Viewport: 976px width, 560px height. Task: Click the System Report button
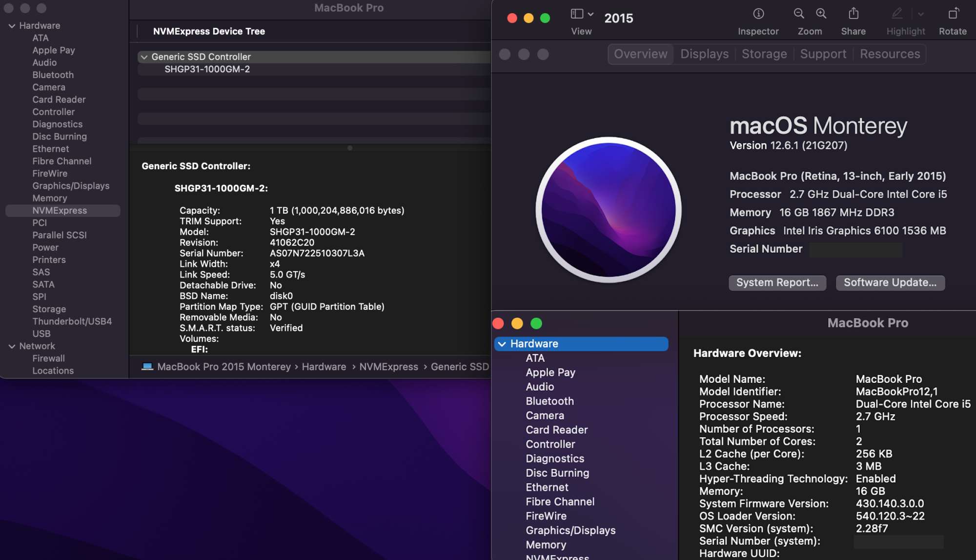(777, 282)
